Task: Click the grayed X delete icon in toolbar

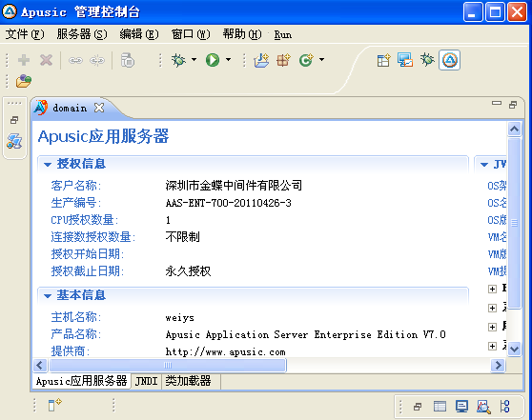Action: click(46, 60)
